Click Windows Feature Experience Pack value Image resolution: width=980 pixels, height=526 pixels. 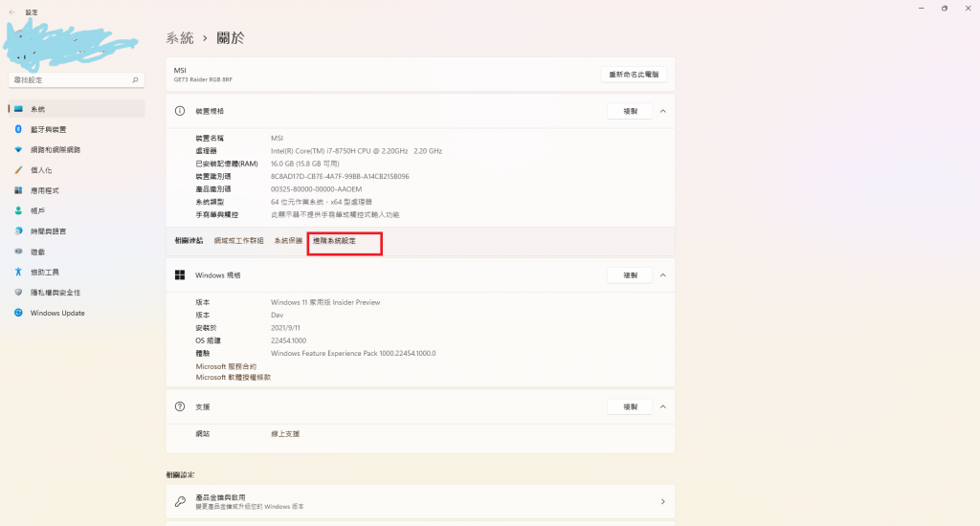pyautogui.click(x=353, y=354)
